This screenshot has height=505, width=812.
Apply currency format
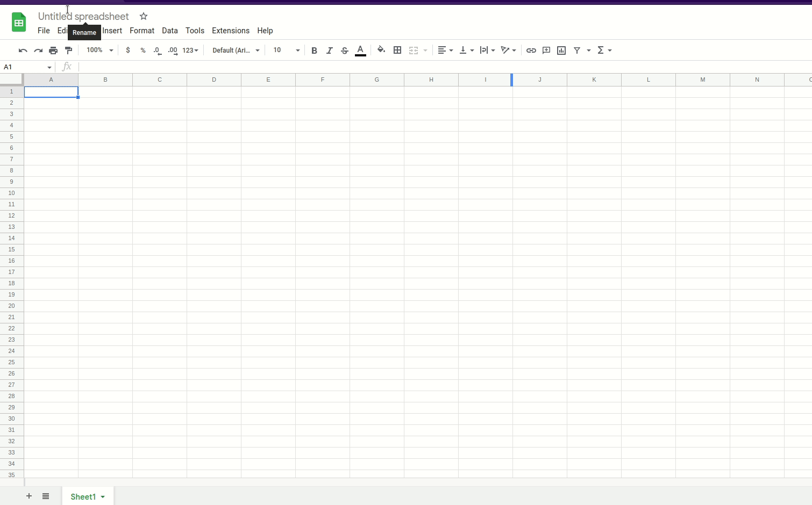point(128,50)
